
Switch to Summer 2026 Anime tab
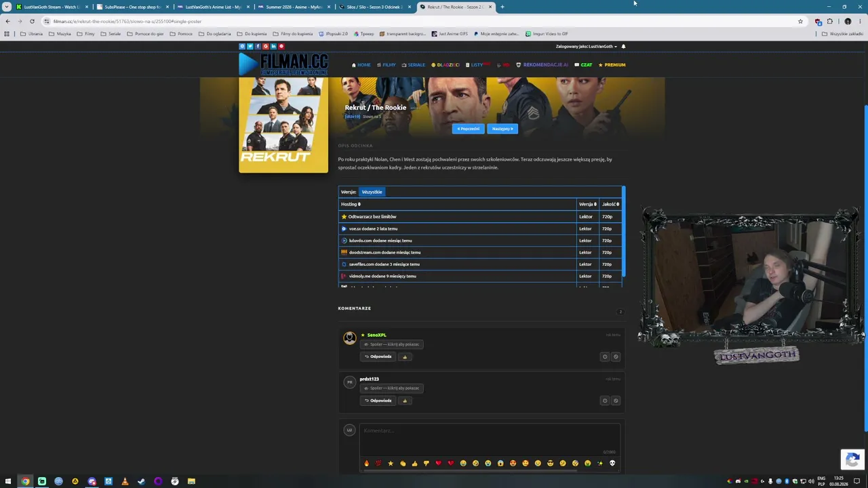294,7
